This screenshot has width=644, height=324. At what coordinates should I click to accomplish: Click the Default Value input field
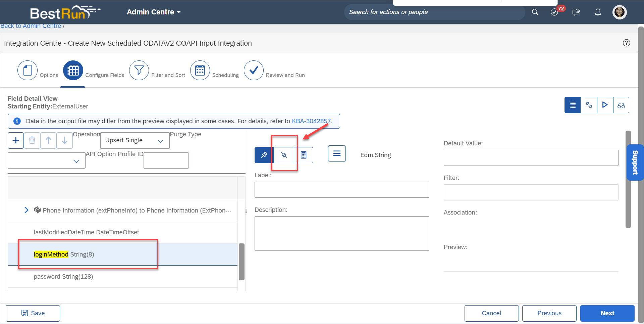531,158
